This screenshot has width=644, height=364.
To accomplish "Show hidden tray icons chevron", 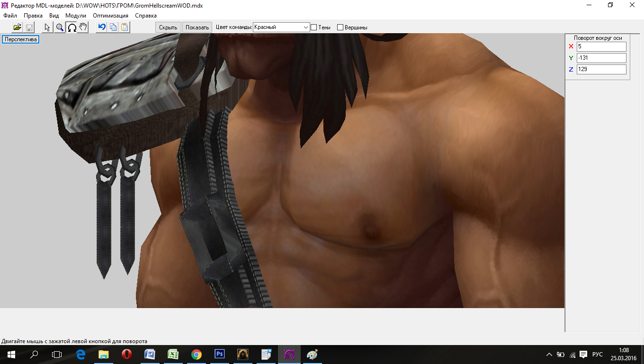I will (x=549, y=355).
